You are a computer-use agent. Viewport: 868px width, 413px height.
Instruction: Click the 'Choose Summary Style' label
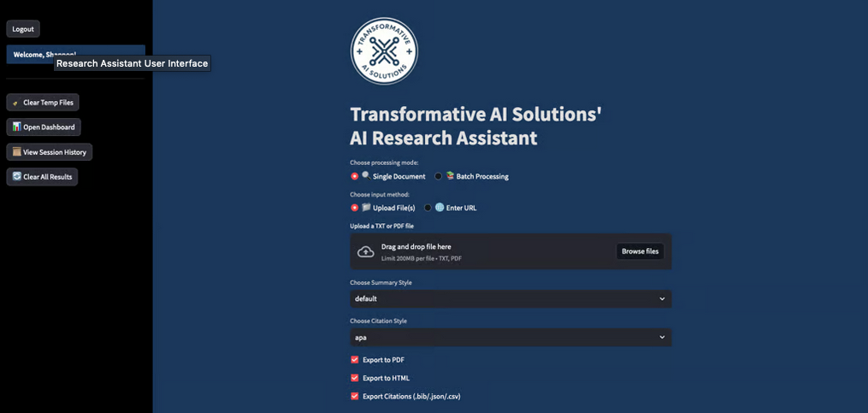[x=381, y=283]
